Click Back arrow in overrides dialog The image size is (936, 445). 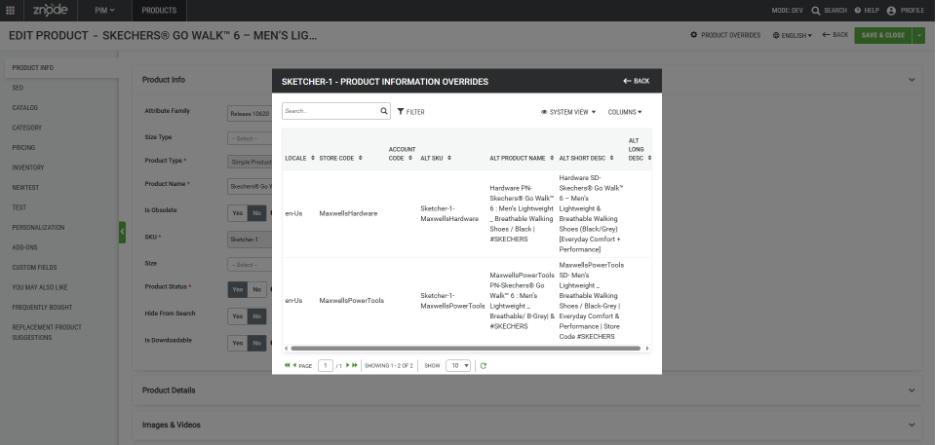[x=636, y=81]
